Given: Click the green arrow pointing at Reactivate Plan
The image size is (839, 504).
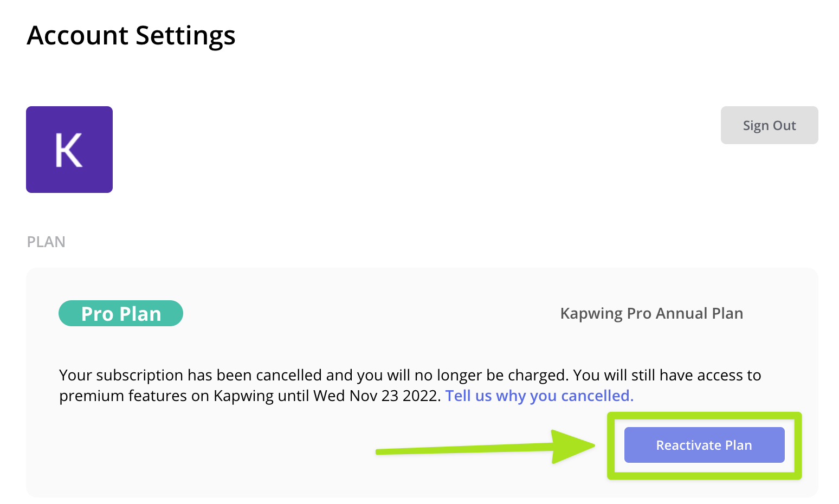Looking at the screenshot, I should point(488,448).
